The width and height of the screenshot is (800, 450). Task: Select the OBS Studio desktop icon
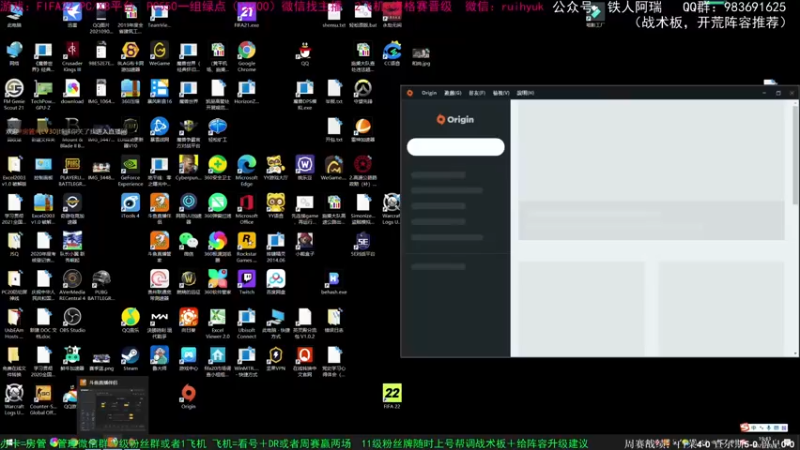(x=72, y=320)
